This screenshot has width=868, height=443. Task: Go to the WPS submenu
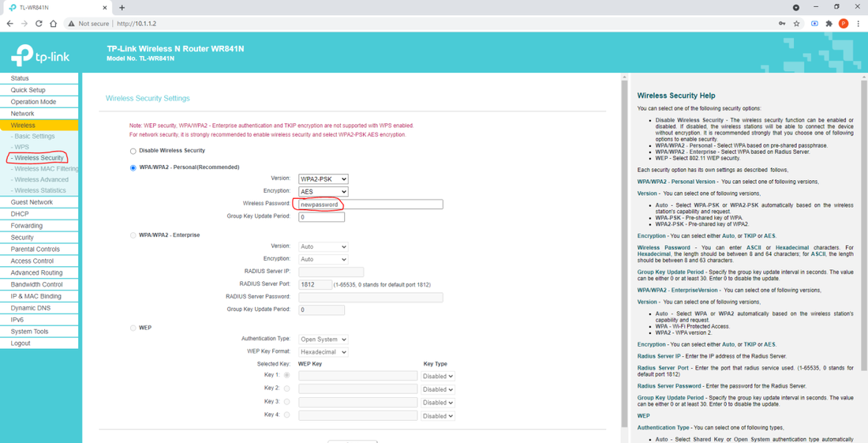pos(20,148)
